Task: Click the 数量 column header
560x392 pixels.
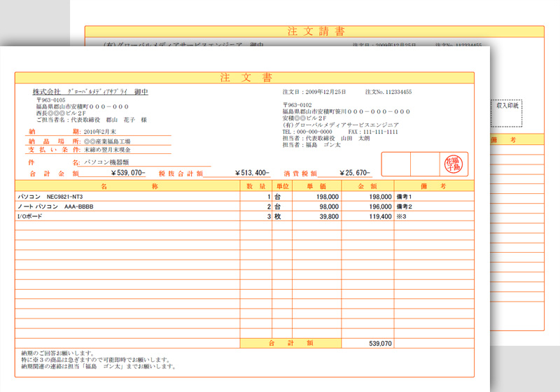Action: pos(256,186)
